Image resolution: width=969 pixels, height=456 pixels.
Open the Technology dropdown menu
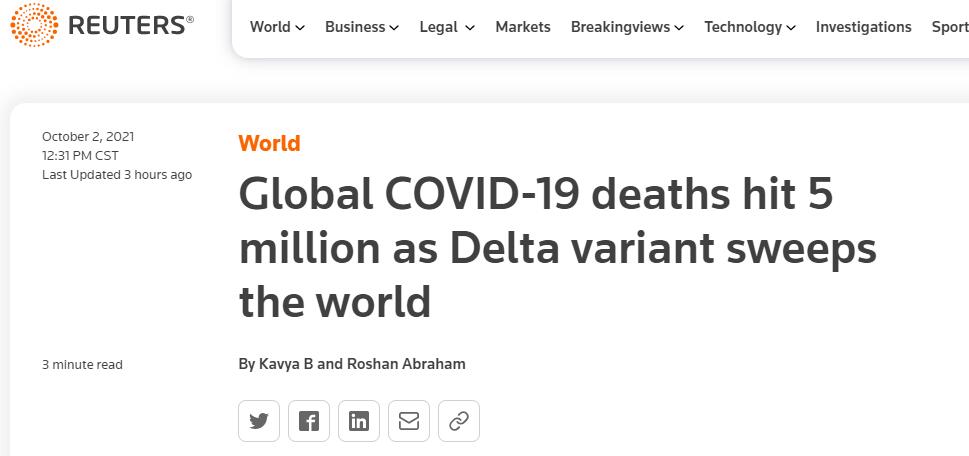pyautogui.click(x=749, y=27)
